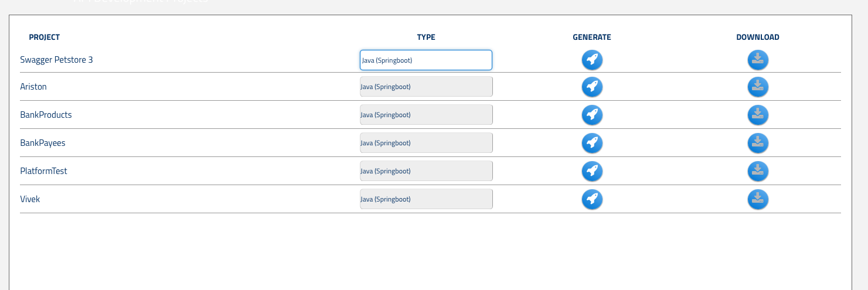Viewport: 868px width, 290px height.
Task: Generate code for Swagger Petstore 3
Action: [592, 60]
